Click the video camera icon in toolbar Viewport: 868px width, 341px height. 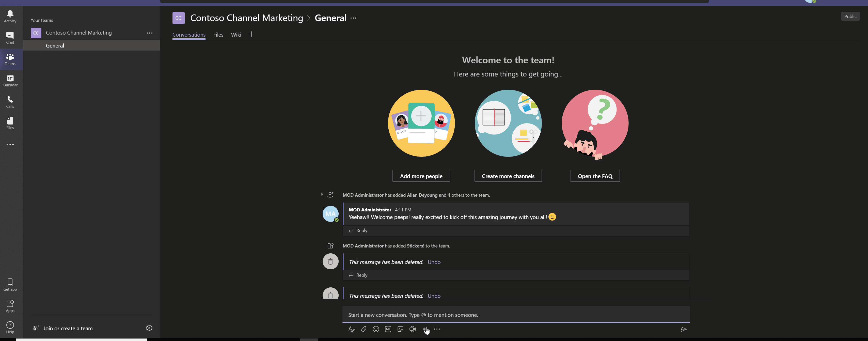tap(413, 329)
